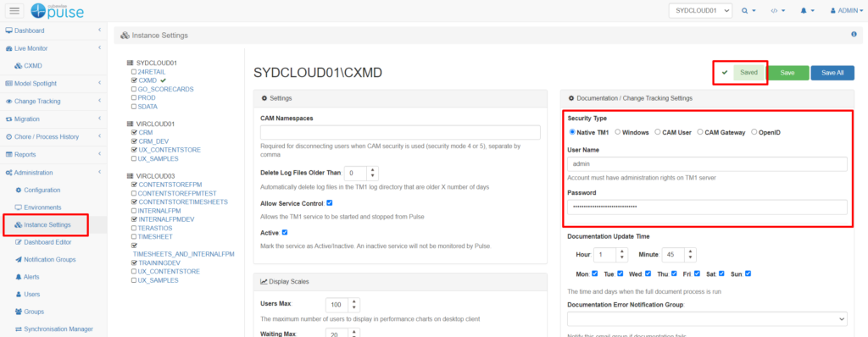The height and width of the screenshot is (337, 868).
Task: Click the Alerts bell icon in the sidebar
Action: click(x=19, y=277)
